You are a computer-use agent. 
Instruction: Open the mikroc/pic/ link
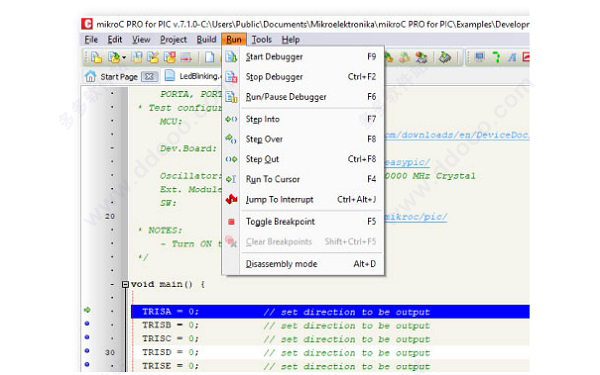pyautogui.click(x=416, y=217)
